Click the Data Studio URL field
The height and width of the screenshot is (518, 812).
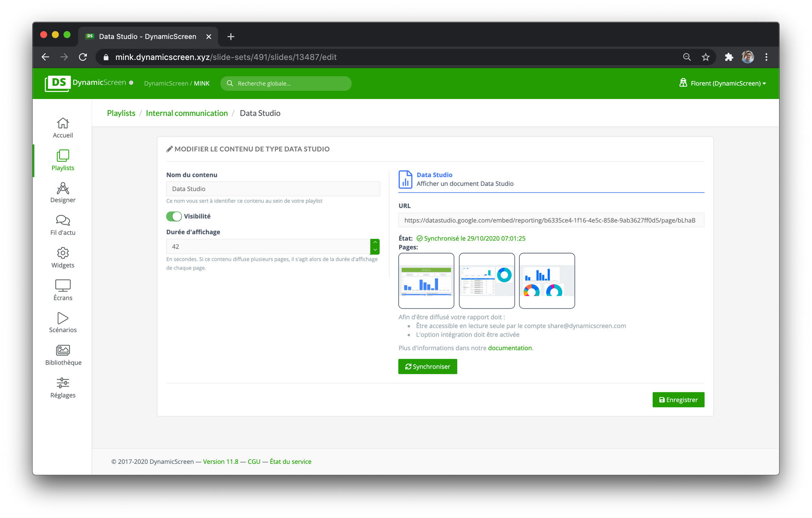[x=551, y=220]
